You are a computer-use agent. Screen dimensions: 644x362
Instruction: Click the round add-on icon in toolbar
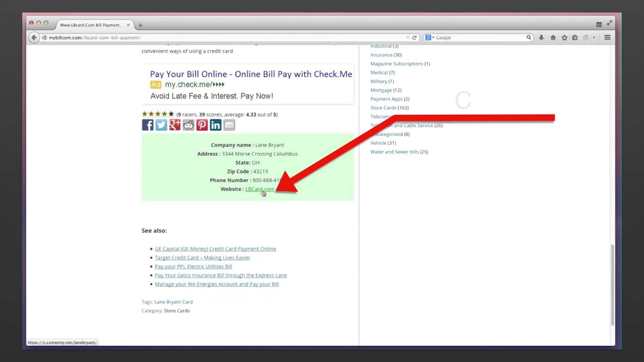tap(586, 38)
